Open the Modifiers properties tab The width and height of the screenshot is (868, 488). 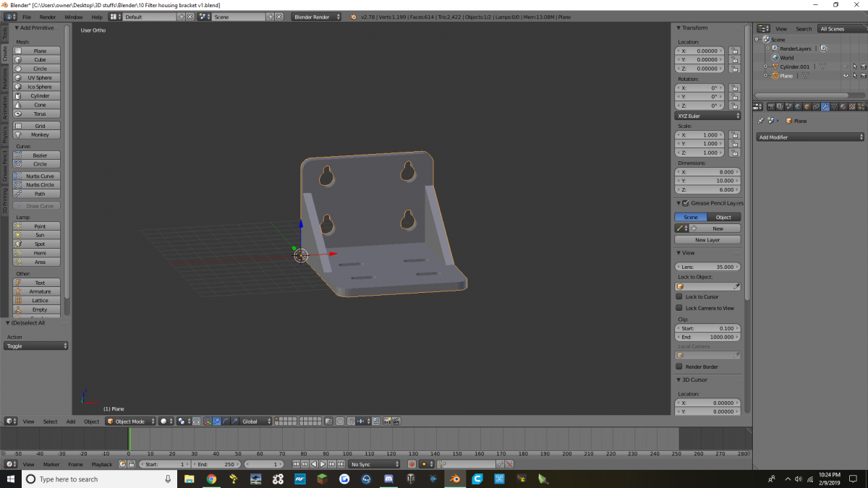(x=825, y=107)
